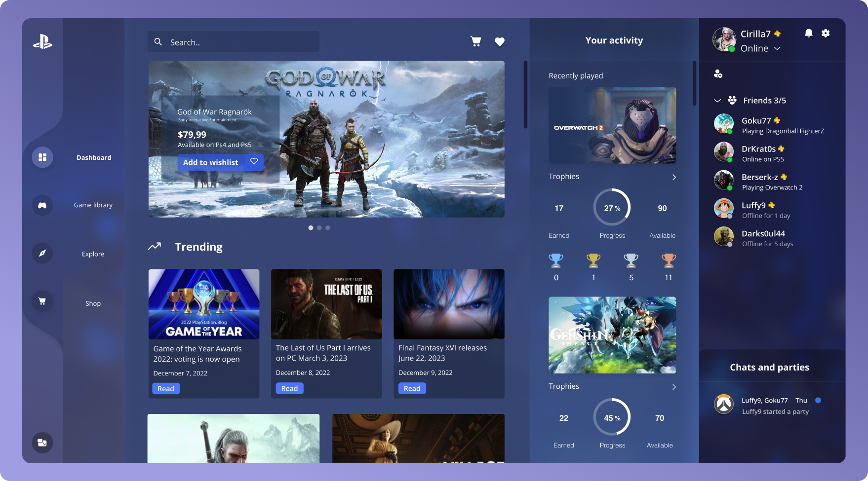Open the Online status dropdown
Screen dimensions: 868x481
[777, 48]
